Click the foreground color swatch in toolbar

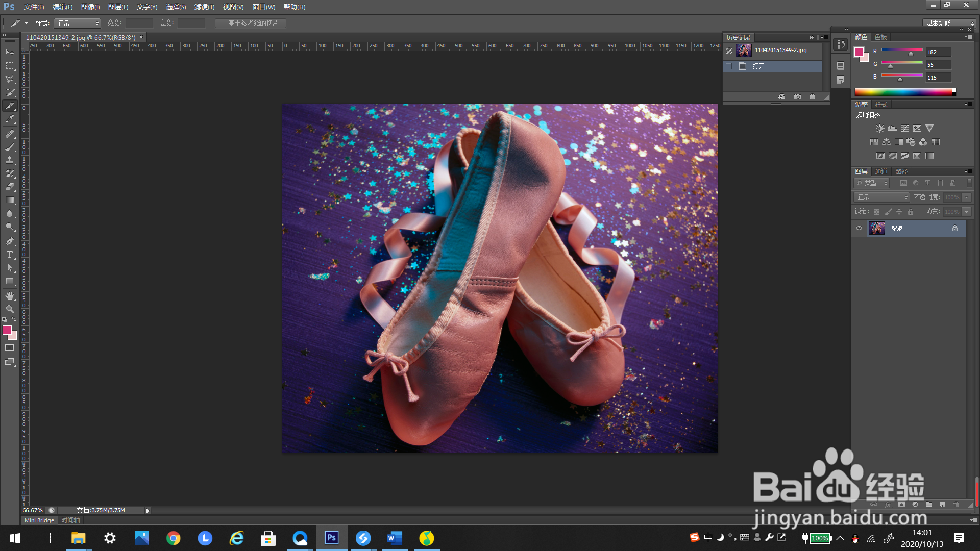click(7, 330)
